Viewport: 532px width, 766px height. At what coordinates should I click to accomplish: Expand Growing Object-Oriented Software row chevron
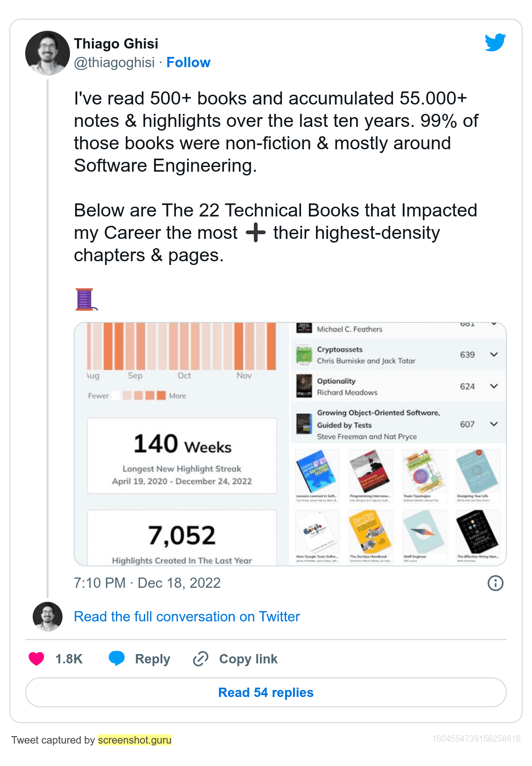click(x=494, y=424)
